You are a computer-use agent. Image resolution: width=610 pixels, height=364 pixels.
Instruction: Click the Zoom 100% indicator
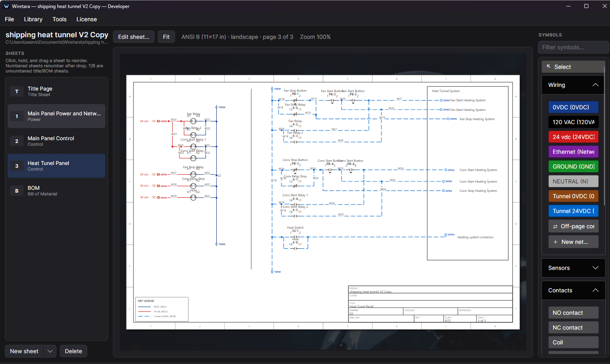(315, 37)
